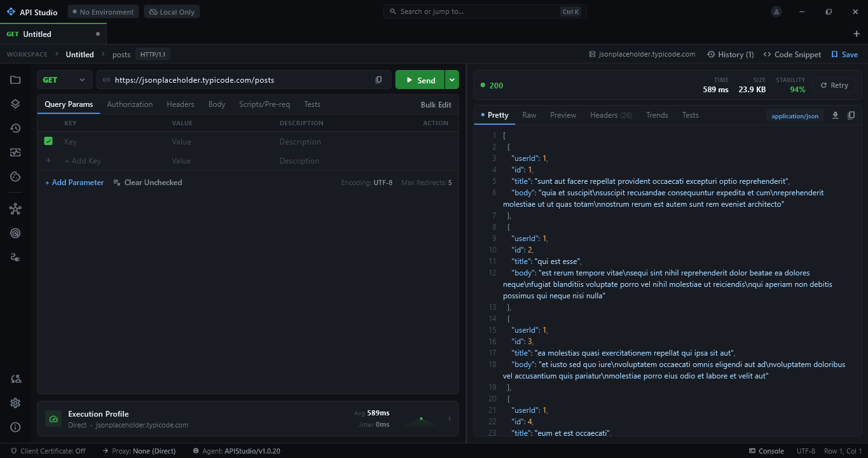
Task: Open the network graph icon in sidebar
Action: pyautogui.click(x=15, y=209)
